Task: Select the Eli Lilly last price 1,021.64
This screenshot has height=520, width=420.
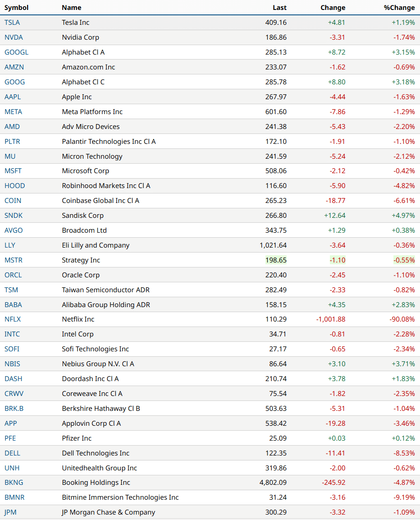Action: click(x=273, y=245)
